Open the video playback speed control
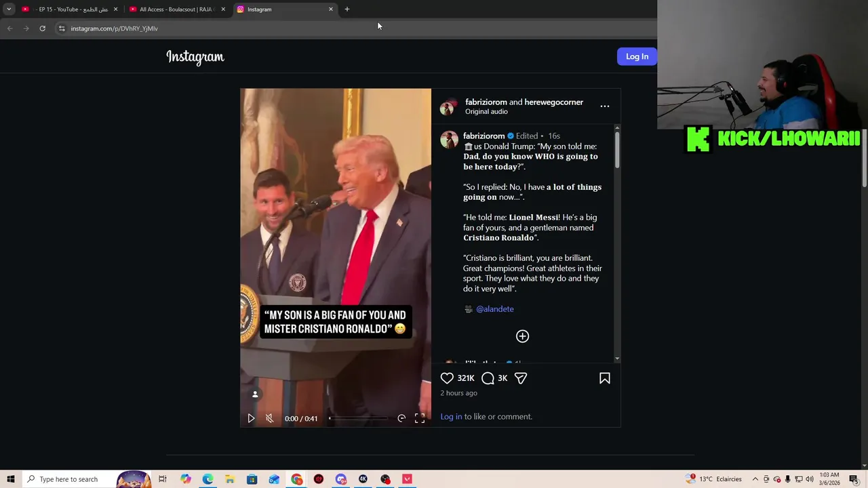 tap(401, 418)
